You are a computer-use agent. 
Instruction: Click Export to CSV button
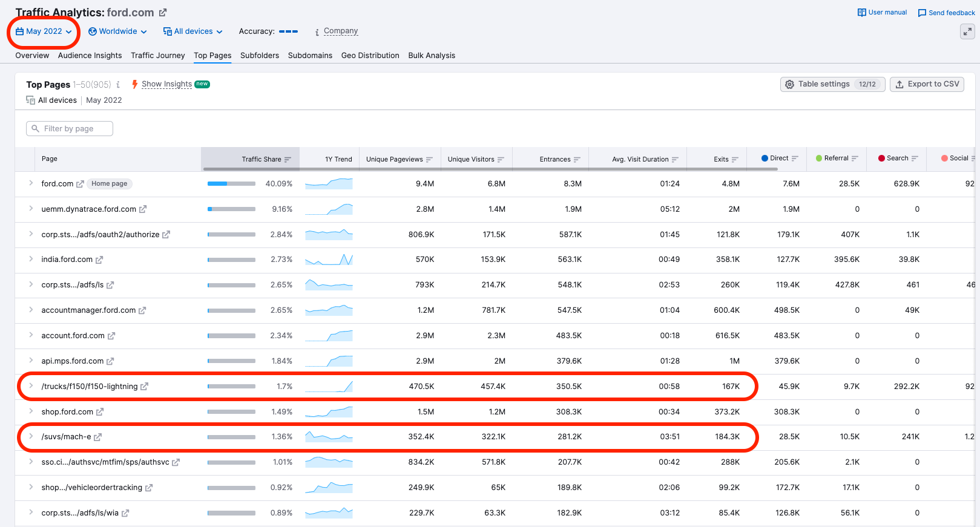[x=927, y=84]
